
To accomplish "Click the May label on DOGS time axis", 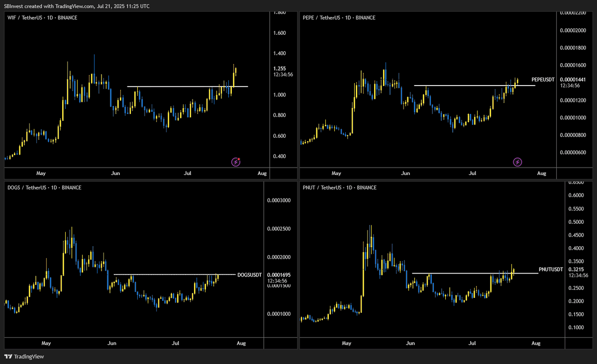I will pyautogui.click(x=46, y=343).
